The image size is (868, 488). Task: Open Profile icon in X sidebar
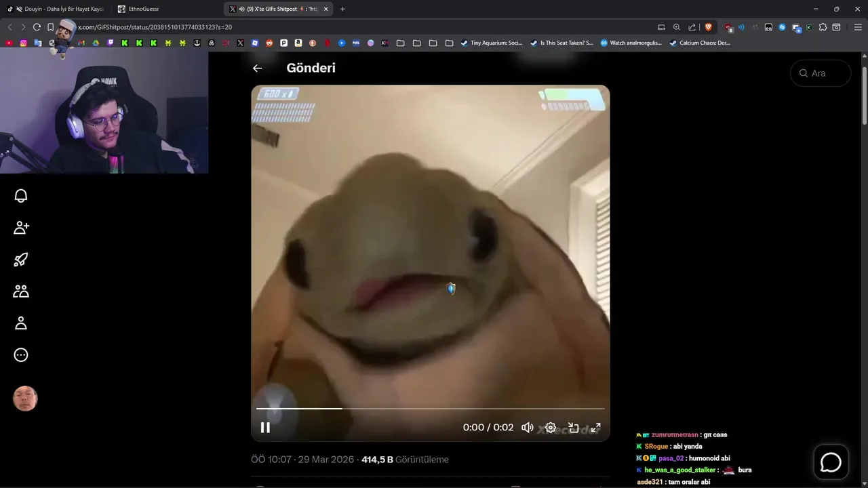pyautogui.click(x=21, y=323)
